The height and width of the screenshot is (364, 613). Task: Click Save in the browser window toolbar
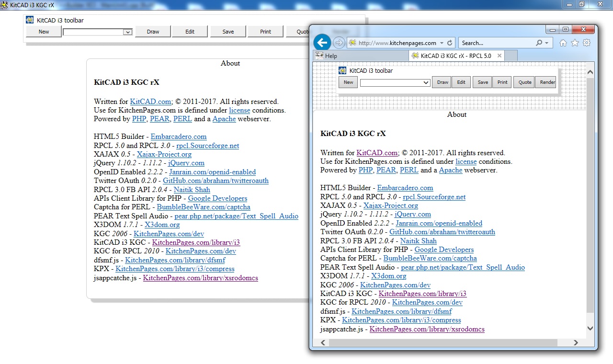(x=483, y=82)
